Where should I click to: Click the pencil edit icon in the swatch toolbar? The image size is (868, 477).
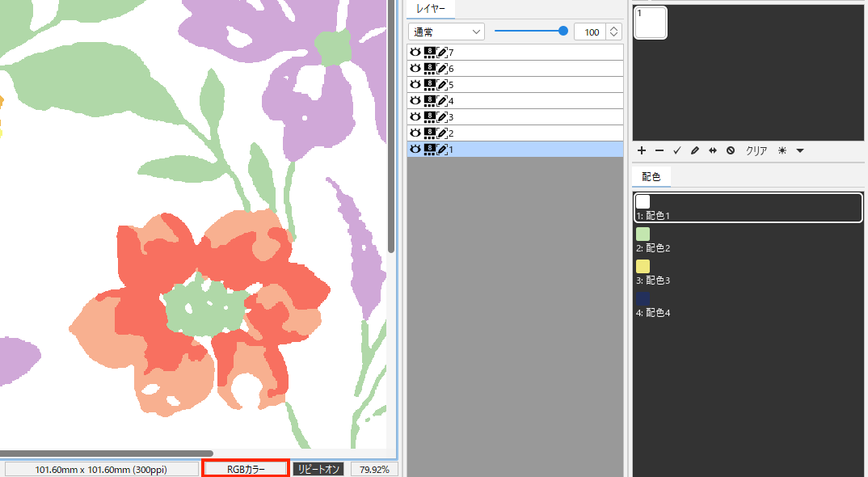click(x=695, y=150)
